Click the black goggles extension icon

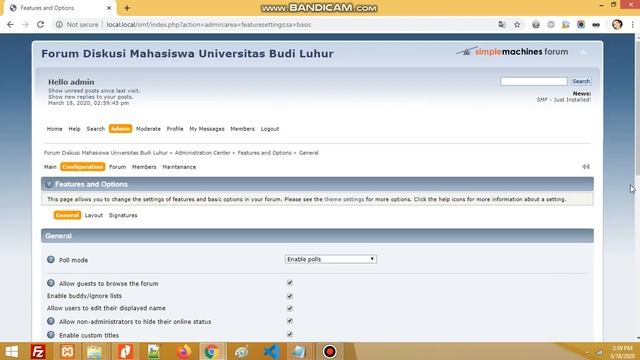click(x=596, y=25)
